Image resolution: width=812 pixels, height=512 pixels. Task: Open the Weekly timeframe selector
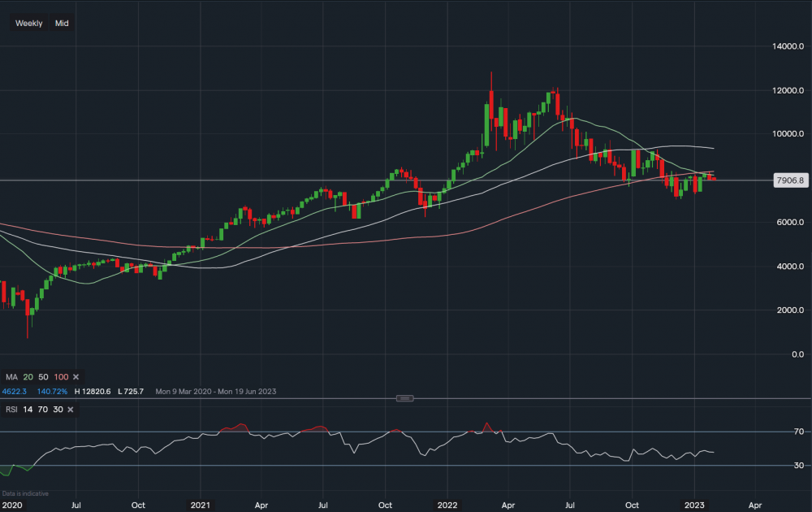click(28, 23)
